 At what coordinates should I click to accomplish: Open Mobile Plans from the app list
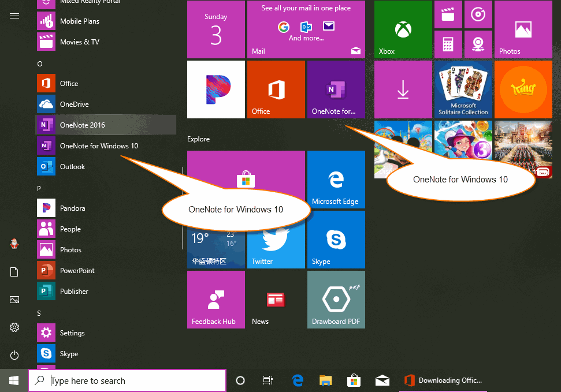click(106, 21)
